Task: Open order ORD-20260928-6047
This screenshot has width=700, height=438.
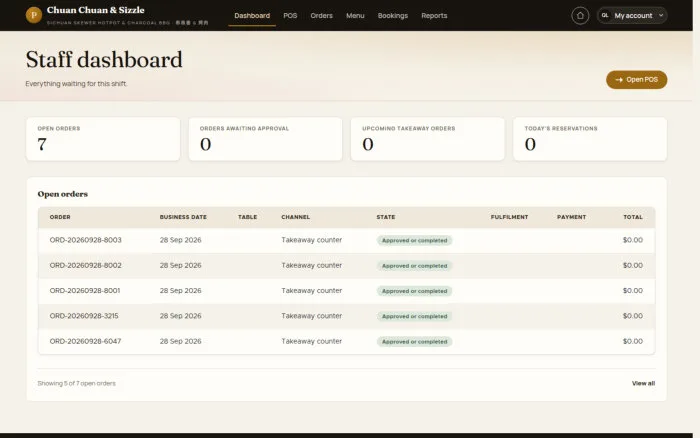Action: (x=85, y=341)
